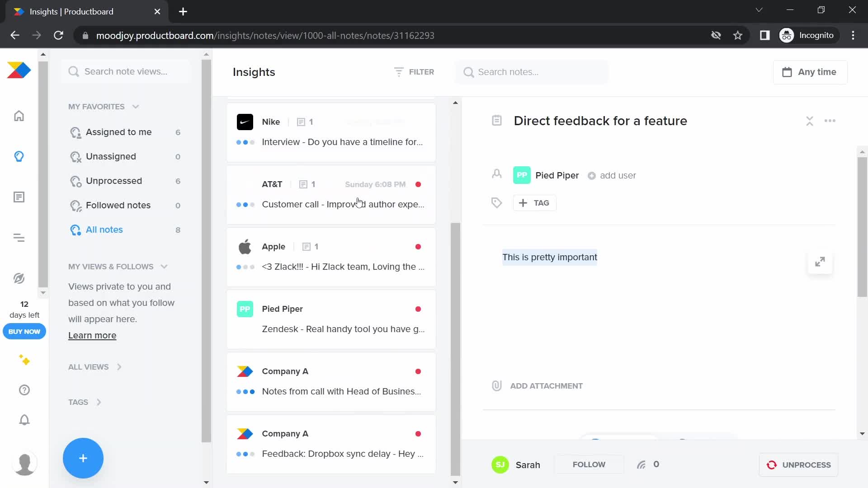Click the browser address bar
868x488 pixels.
point(389,35)
